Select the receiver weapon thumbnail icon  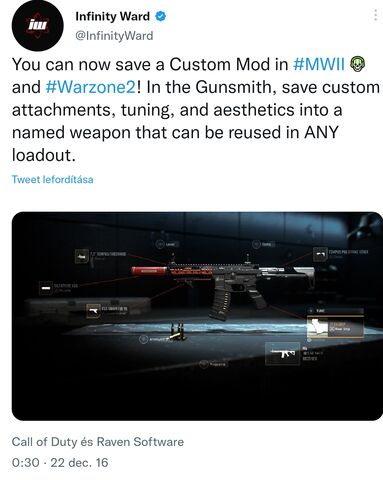282,354
